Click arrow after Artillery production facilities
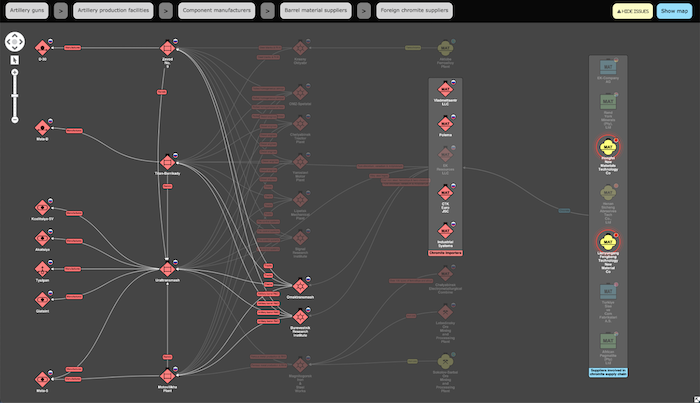 click(166, 11)
